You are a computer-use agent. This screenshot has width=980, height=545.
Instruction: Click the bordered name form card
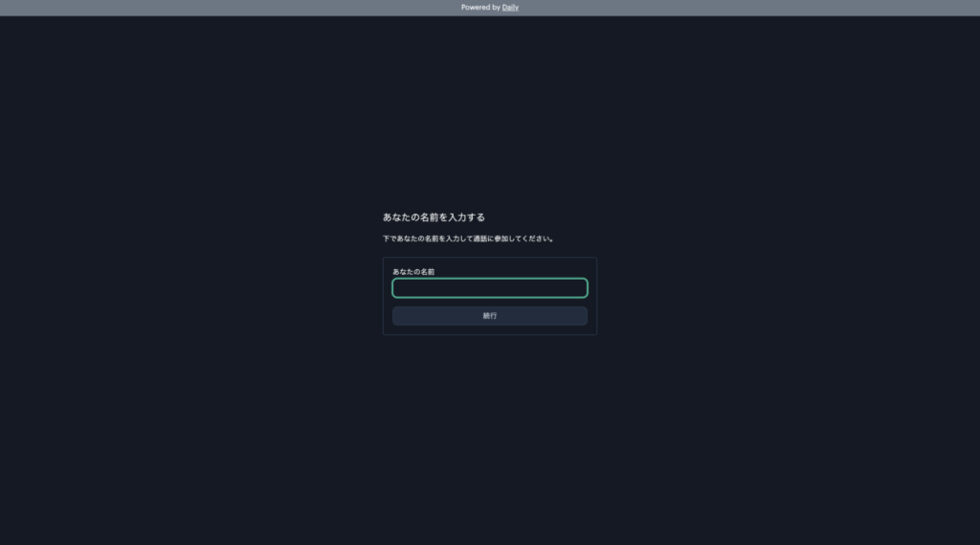tap(489, 330)
